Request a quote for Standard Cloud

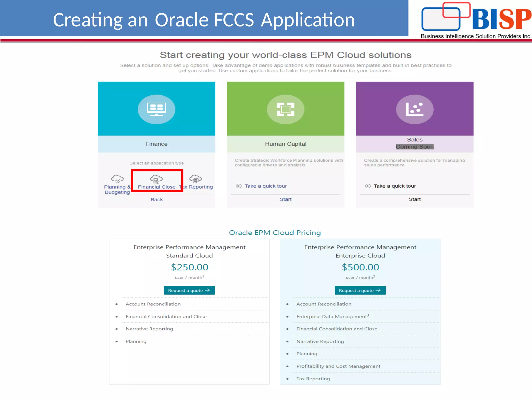tap(189, 290)
